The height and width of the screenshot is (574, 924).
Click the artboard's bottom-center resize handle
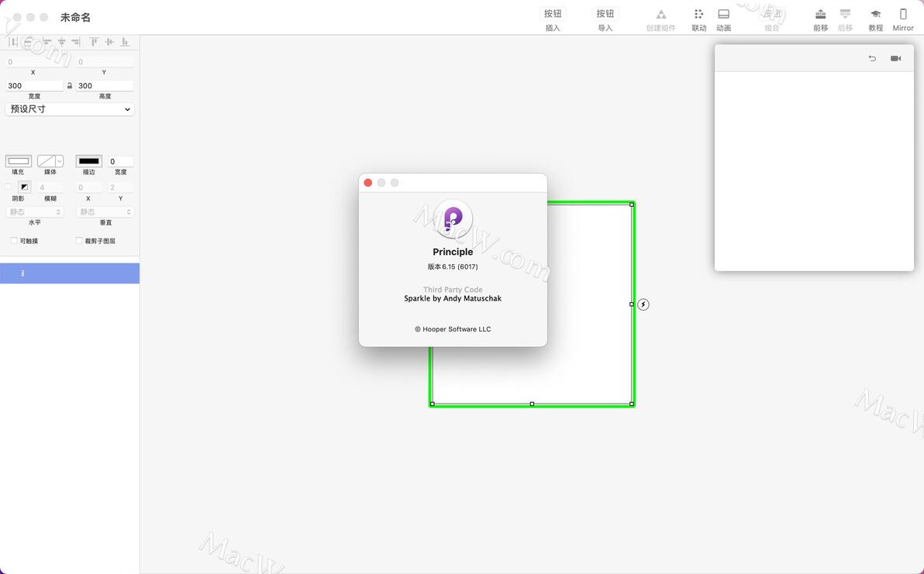(x=532, y=404)
